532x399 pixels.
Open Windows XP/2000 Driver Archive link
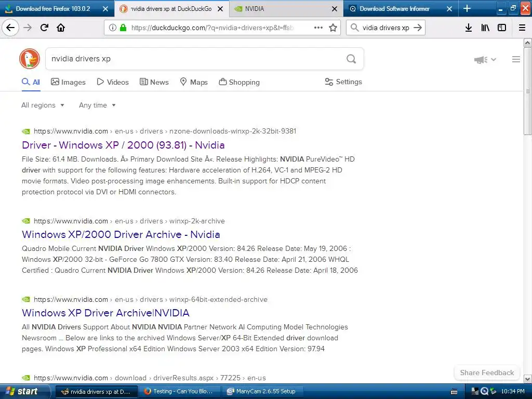coord(121,234)
